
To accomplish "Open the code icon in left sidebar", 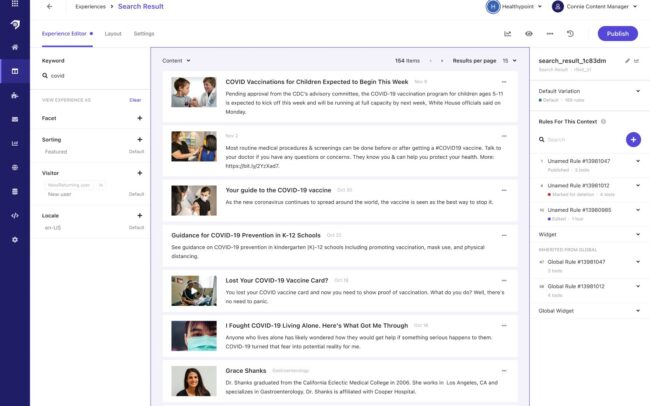I will click(x=14, y=215).
